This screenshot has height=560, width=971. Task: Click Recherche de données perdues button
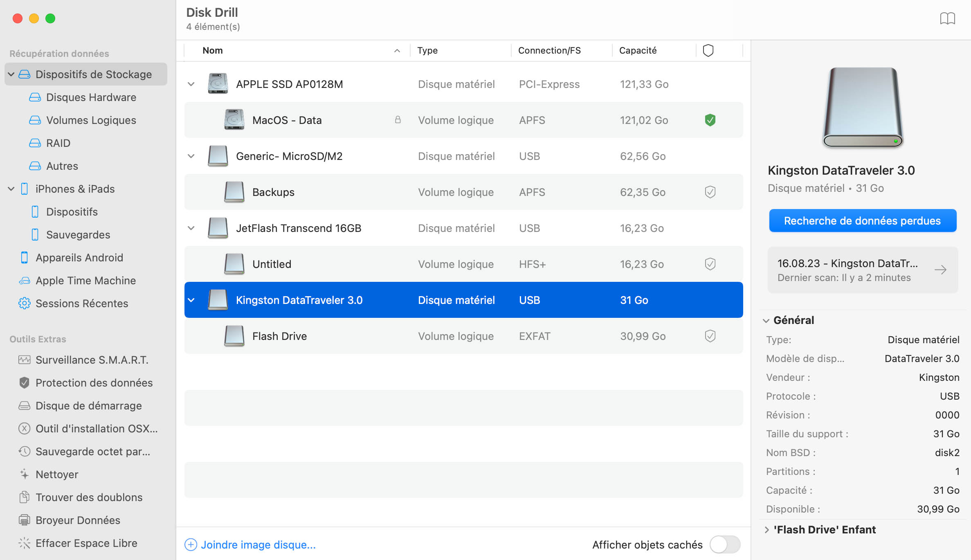tap(862, 220)
